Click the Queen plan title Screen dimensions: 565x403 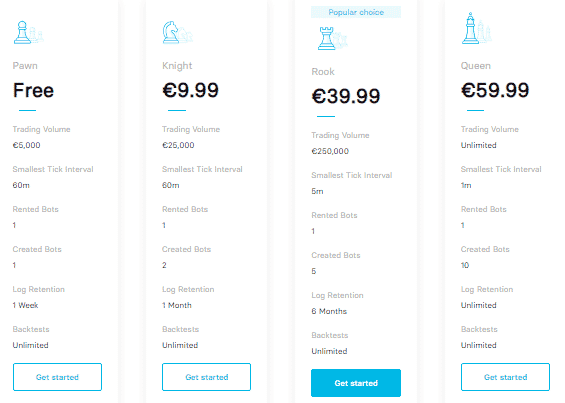(x=476, y=66)
